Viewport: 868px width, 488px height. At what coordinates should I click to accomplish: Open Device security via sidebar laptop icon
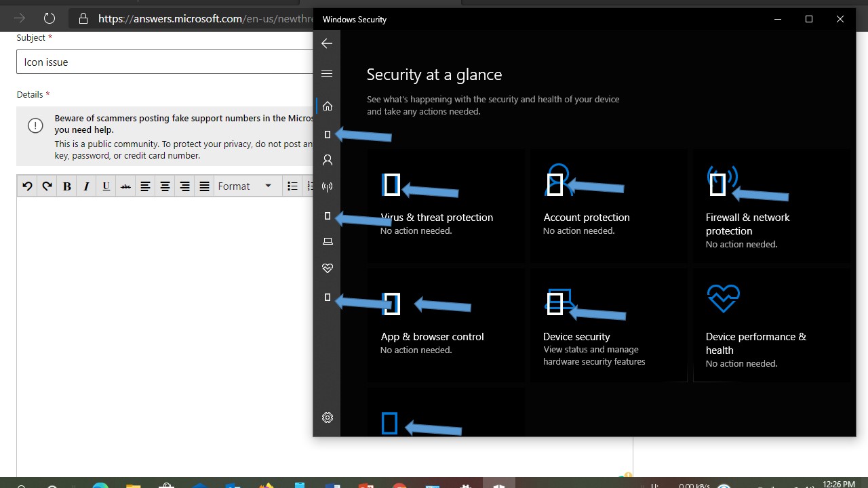coord(328,241)
